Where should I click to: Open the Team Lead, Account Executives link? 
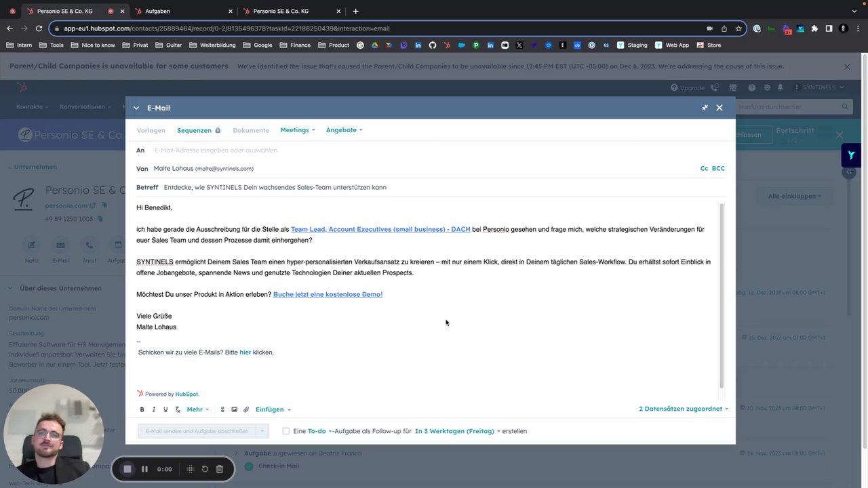[380, 229]
